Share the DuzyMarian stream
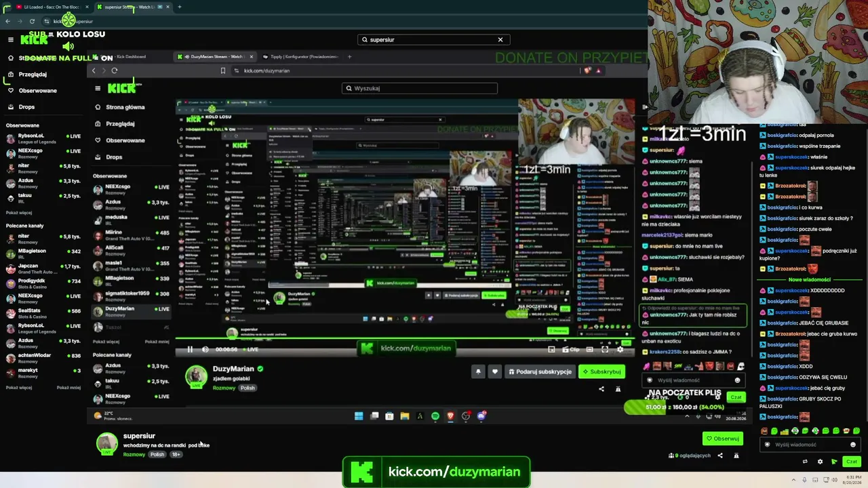The image size is (868, 488). (601, 389)
